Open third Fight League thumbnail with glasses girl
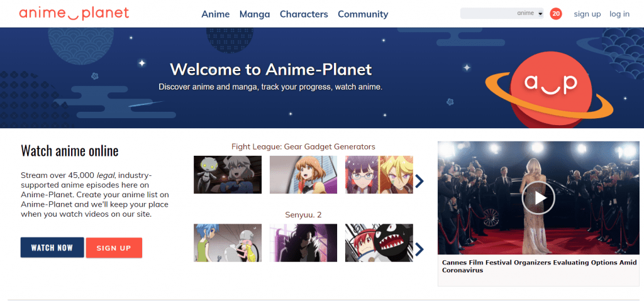 tap(379, 175)
